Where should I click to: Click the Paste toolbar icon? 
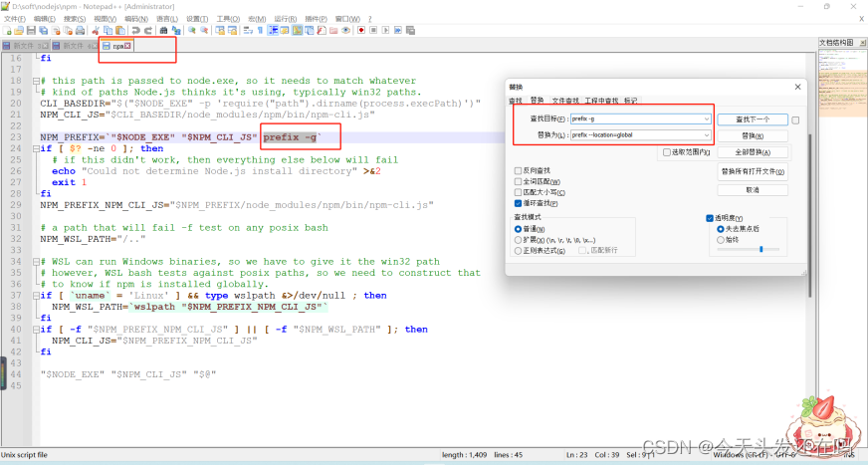[120, 31]
